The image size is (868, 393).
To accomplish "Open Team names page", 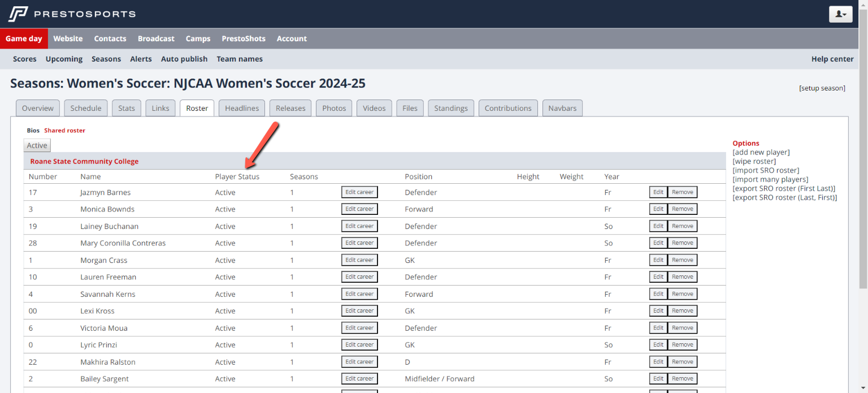I will pyautogui.click(x=240, y=59).
